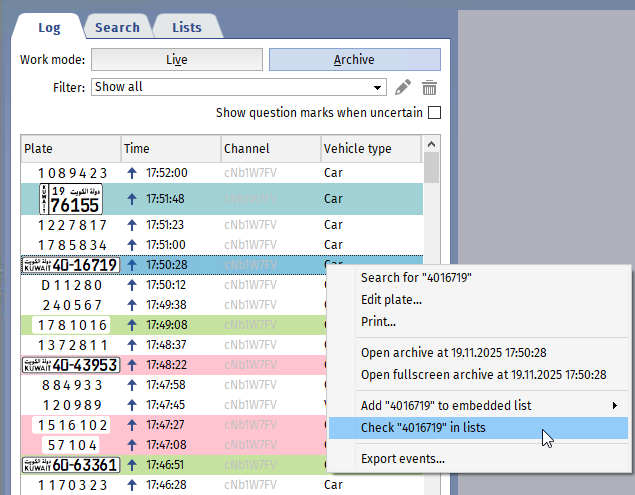Open the Lists tab
The width and height of the screenshot is (635, 495).
tap(186, 27)
